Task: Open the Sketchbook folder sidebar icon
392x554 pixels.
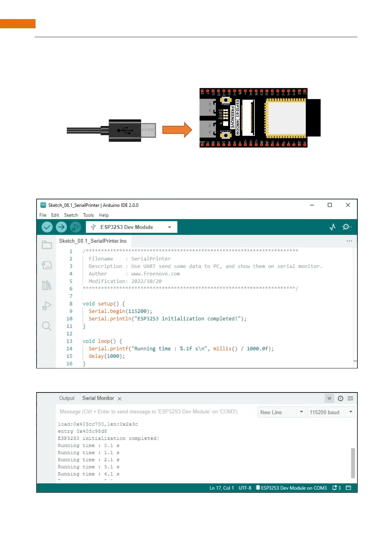Action: tap(47, 245)
